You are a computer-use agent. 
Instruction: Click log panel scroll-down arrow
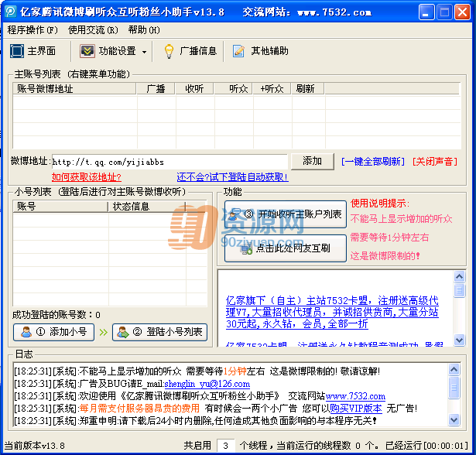454,420
